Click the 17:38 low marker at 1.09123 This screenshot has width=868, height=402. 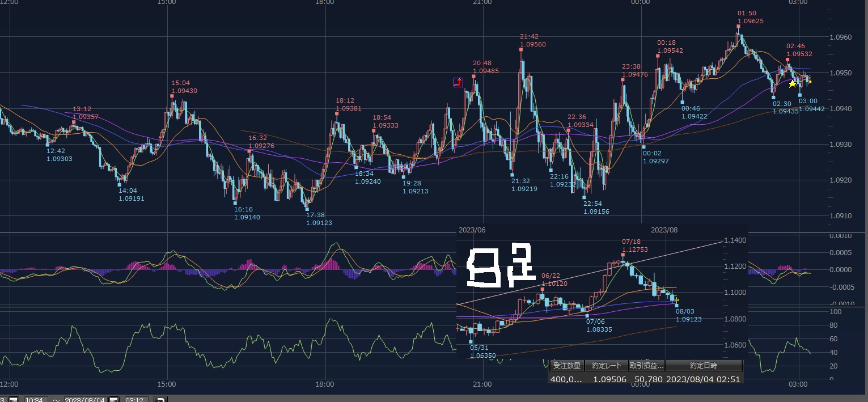point(307,209)
